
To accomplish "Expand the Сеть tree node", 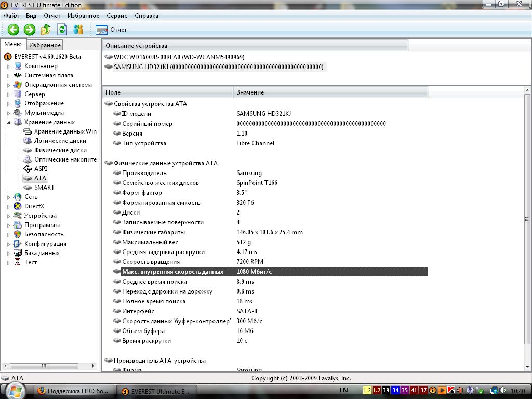I will [x=8, y=197].
